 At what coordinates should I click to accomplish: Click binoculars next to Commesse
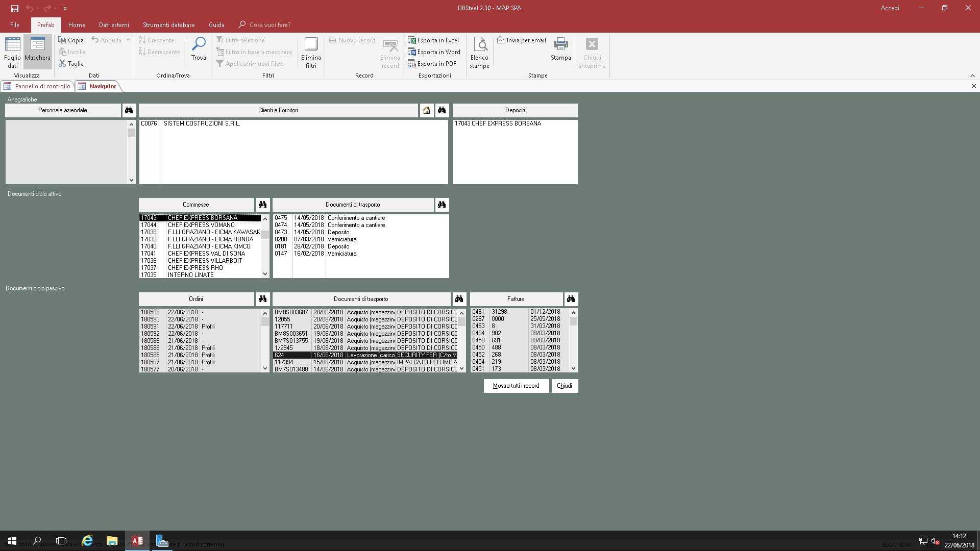262,205
